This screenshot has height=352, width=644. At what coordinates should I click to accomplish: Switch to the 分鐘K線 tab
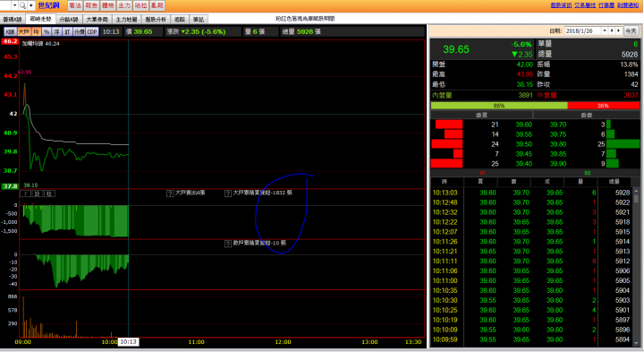click(69, 20)
